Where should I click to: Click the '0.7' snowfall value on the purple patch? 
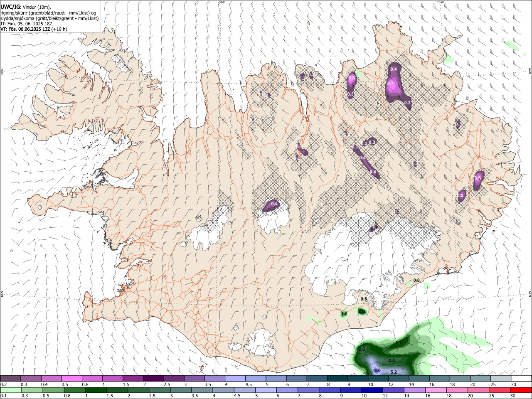391,84
